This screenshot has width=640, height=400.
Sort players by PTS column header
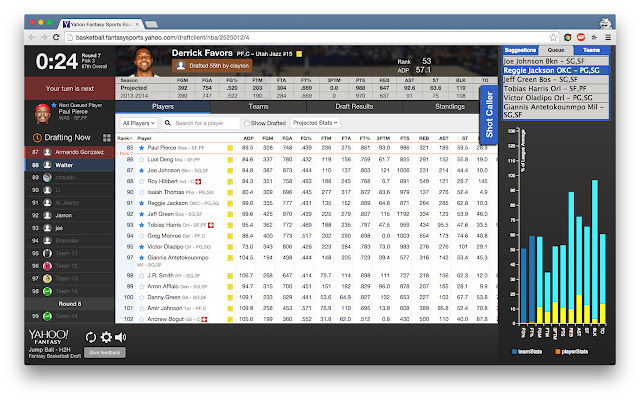click(404, 138)
